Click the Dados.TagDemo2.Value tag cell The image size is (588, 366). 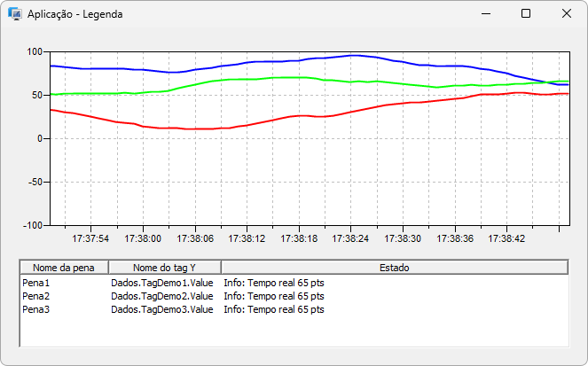(161, 296)
